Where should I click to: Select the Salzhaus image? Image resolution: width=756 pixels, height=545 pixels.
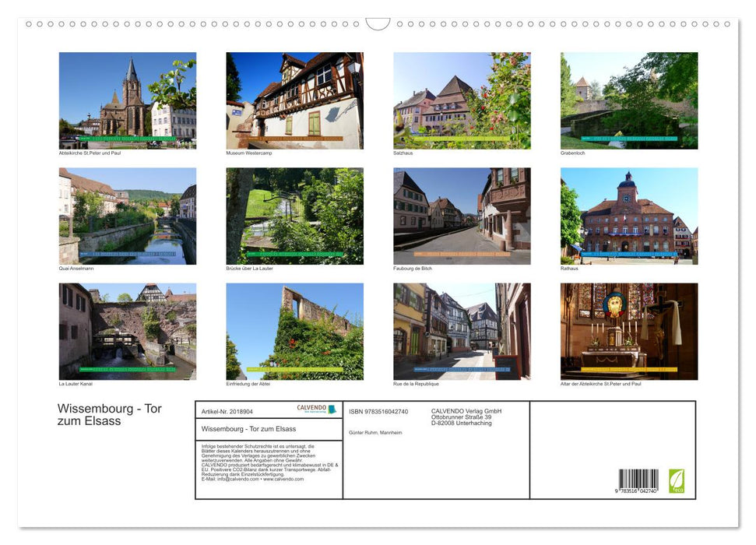tap(462, 100)
